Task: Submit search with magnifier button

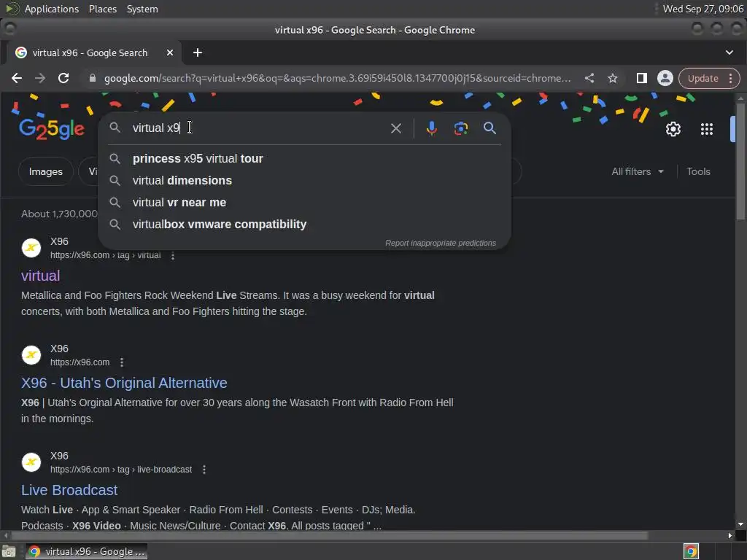Action: click(489, 128)
